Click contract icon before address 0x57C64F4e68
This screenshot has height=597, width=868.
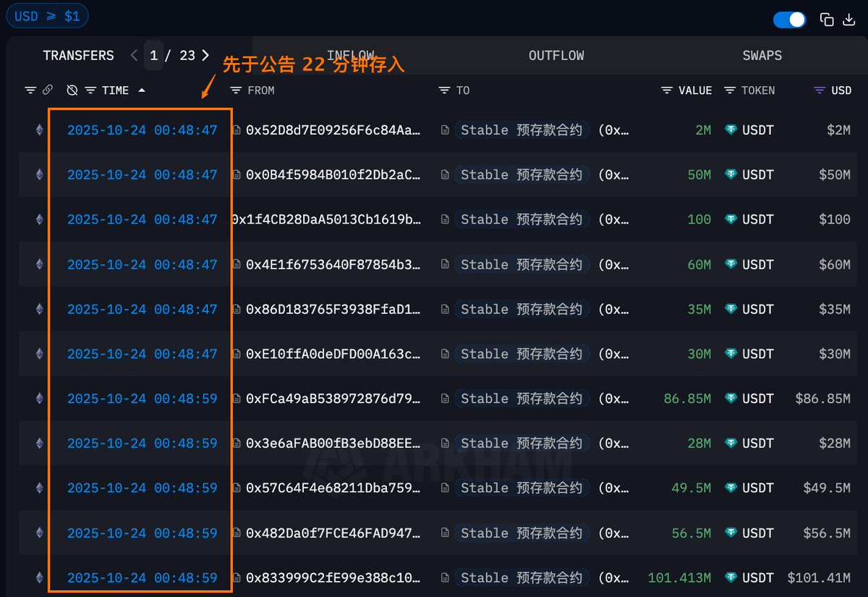pos(237,488)
